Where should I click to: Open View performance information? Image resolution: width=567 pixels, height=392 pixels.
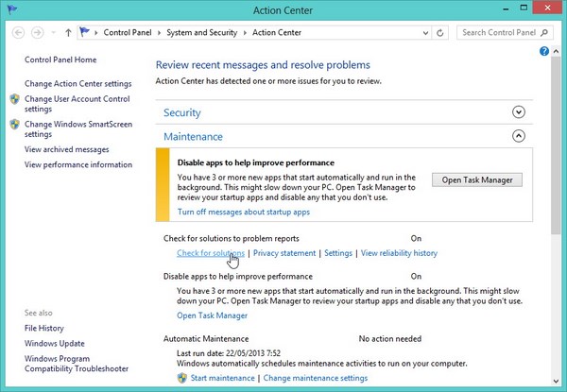(x=78, y=164)
